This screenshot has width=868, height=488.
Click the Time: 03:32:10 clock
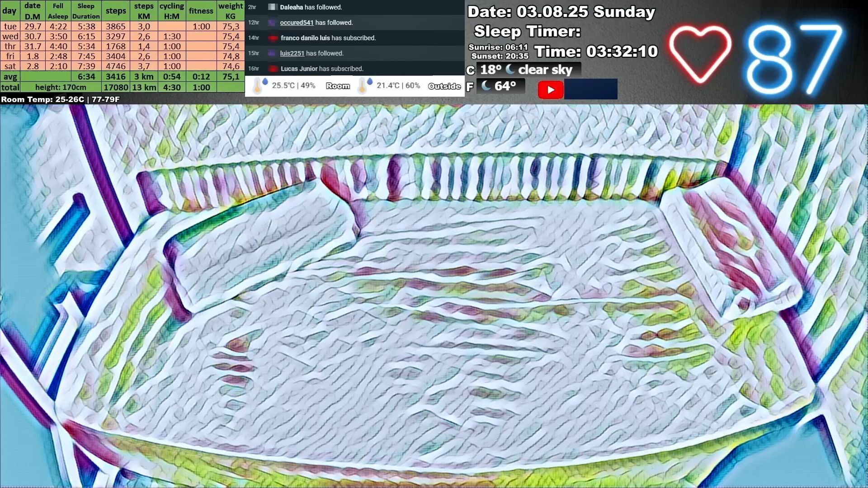[x=596, y=51]
